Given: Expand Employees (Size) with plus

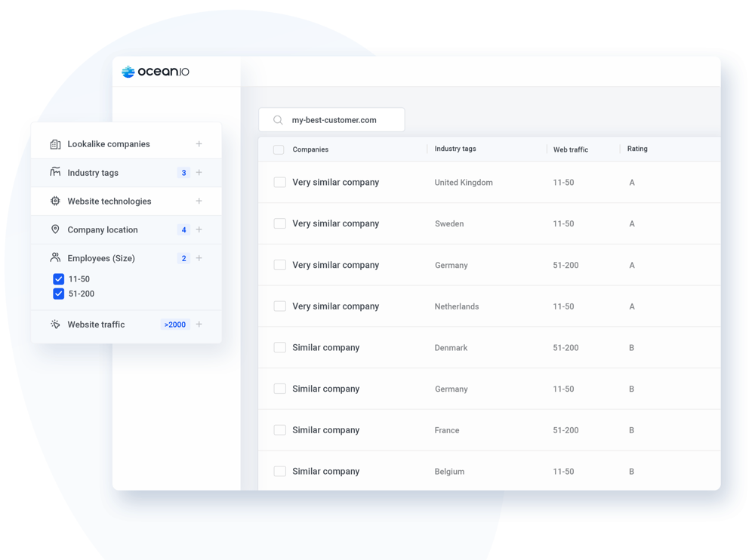Looking at the screenshot, I should 199,258.
